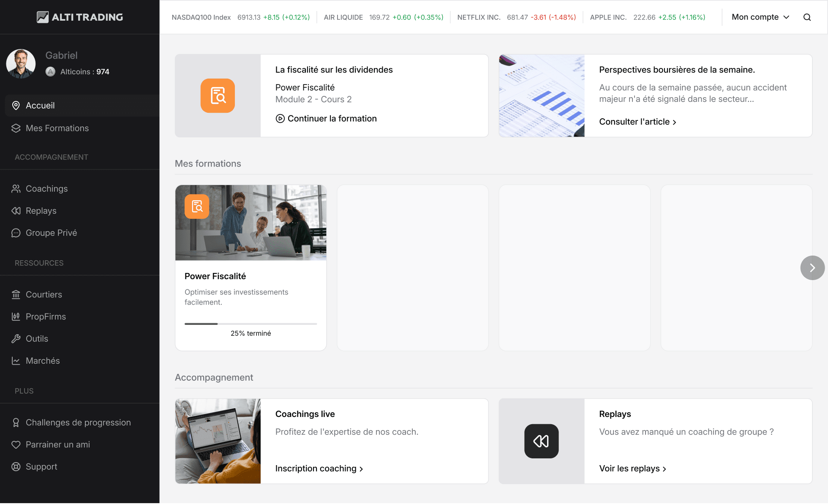This screenshot has width=828, height=504.
Task: Click the 25% terminé label
Action: pyautogui.click(x=251, y=334)
